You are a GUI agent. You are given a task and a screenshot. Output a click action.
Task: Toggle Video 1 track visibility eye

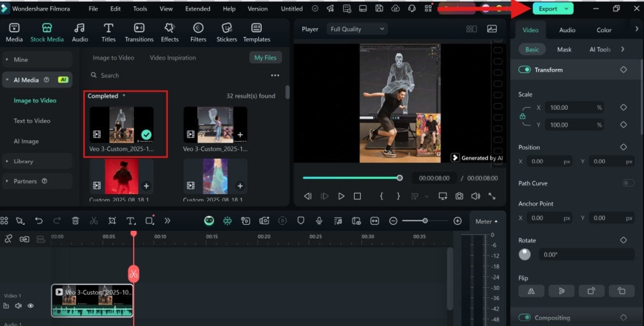[31, 306]
